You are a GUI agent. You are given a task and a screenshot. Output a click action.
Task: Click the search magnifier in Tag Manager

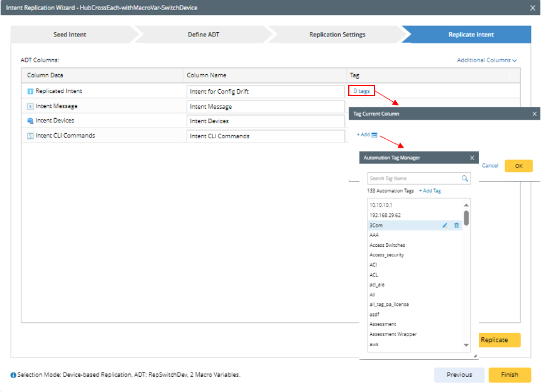point(465,178)
